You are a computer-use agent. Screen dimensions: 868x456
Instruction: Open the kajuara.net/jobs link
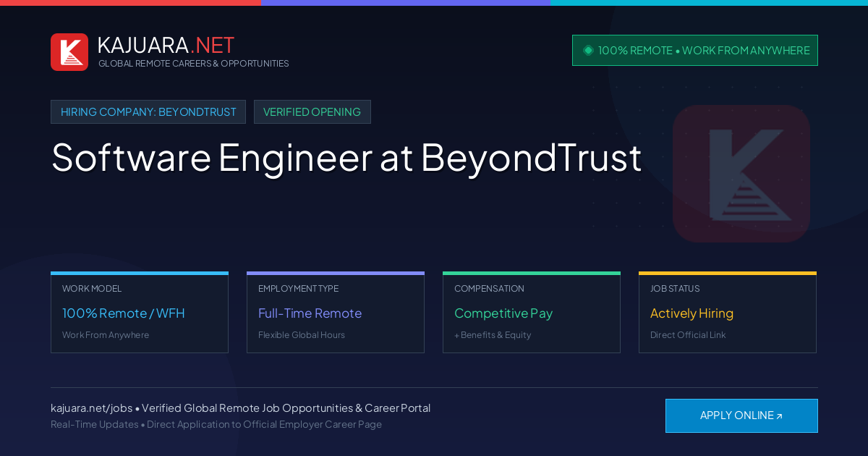91,408
